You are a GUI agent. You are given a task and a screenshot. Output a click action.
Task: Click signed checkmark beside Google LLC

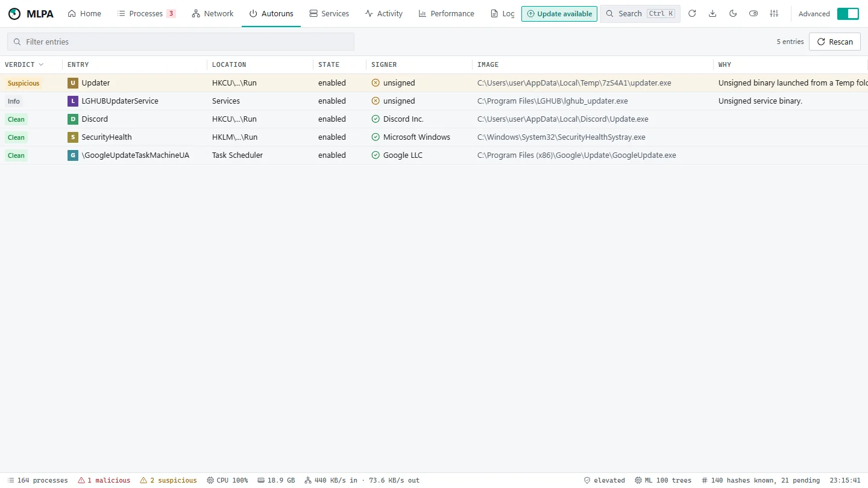click(x=376, y=155)
